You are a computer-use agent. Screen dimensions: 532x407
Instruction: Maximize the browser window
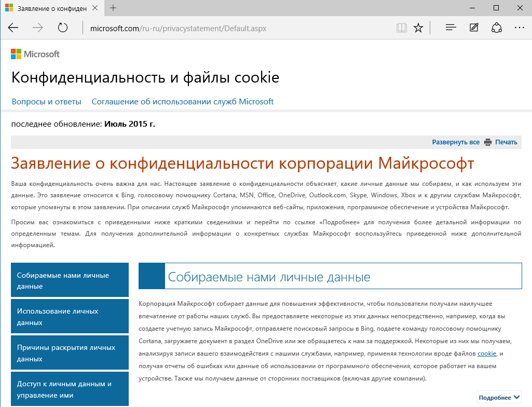click(x=496, y=8)
